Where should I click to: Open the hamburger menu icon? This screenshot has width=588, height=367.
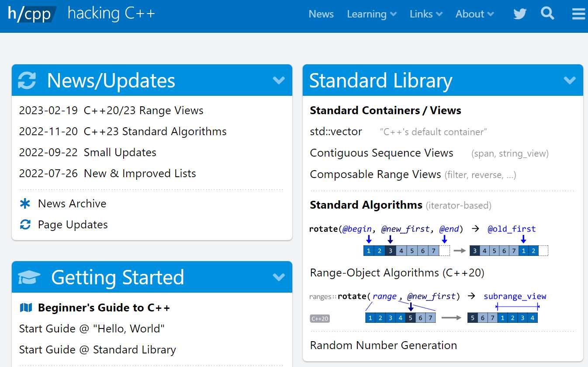(578, 14)
